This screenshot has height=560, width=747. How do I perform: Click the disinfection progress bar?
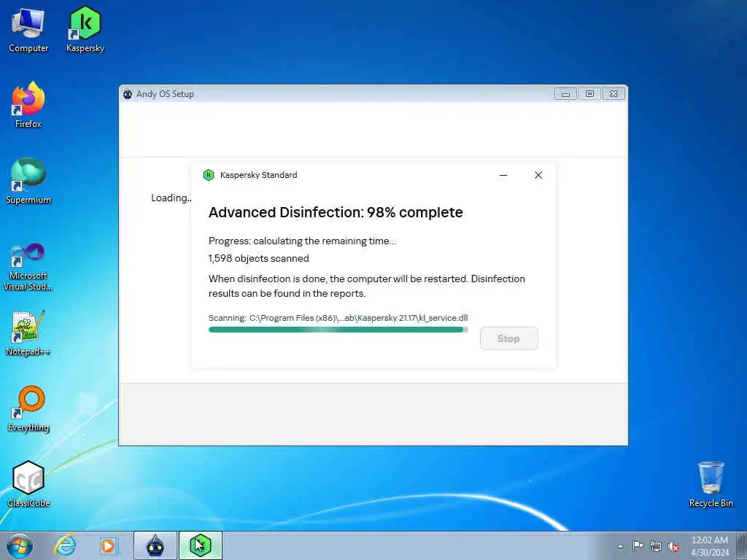click(x=338, y=330)
